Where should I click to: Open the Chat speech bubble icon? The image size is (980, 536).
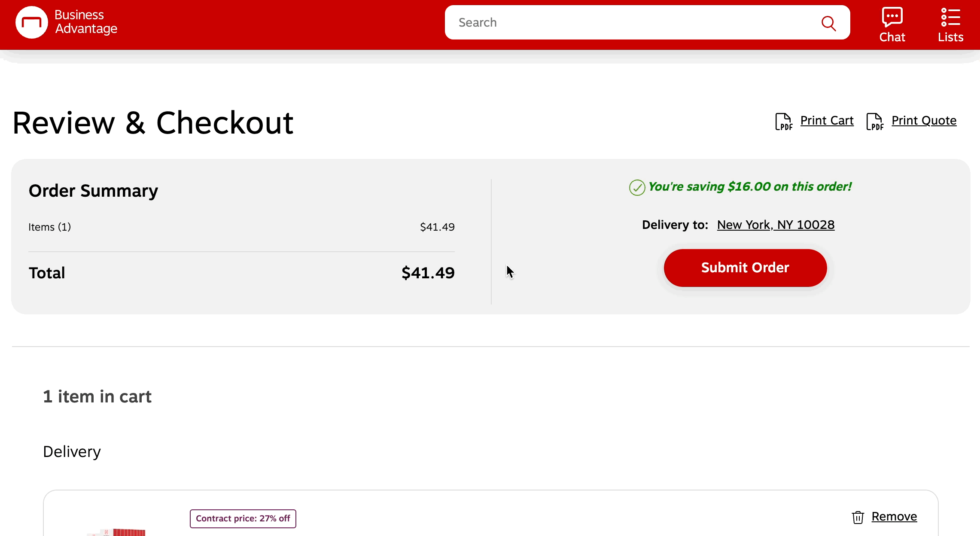(892, 17)
